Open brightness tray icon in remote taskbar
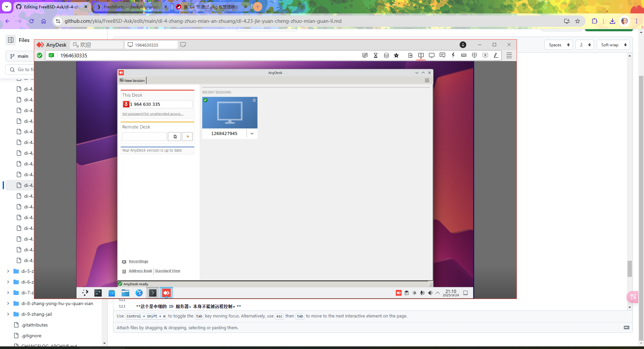644x349 pixels. [x=415, y=293]
